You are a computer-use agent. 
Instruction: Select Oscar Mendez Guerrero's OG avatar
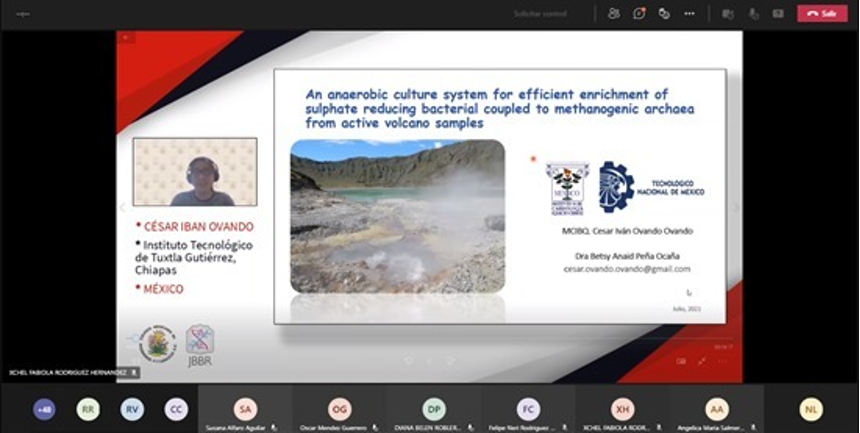tap(340, 409)
